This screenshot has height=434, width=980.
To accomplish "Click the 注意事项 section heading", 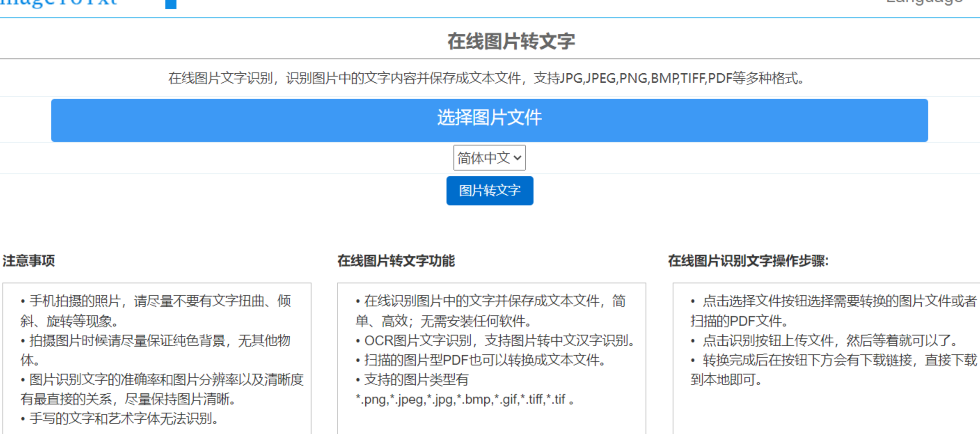I will 29,261.
